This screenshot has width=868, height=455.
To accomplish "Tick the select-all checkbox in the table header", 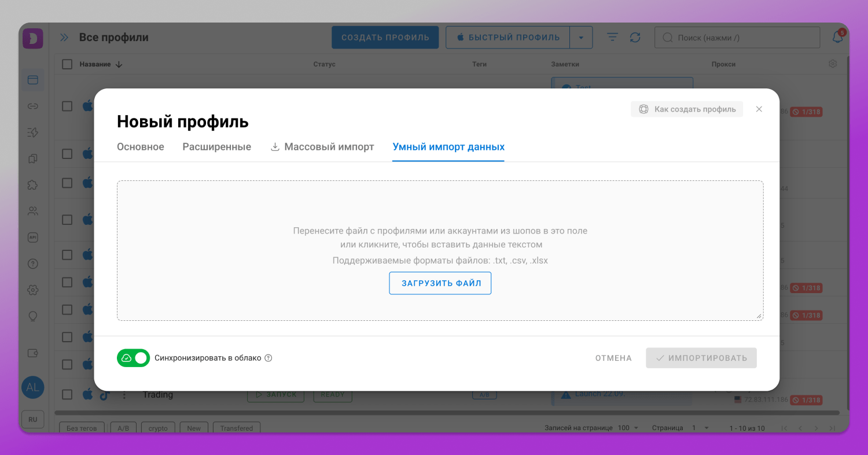I will [67, 64].
